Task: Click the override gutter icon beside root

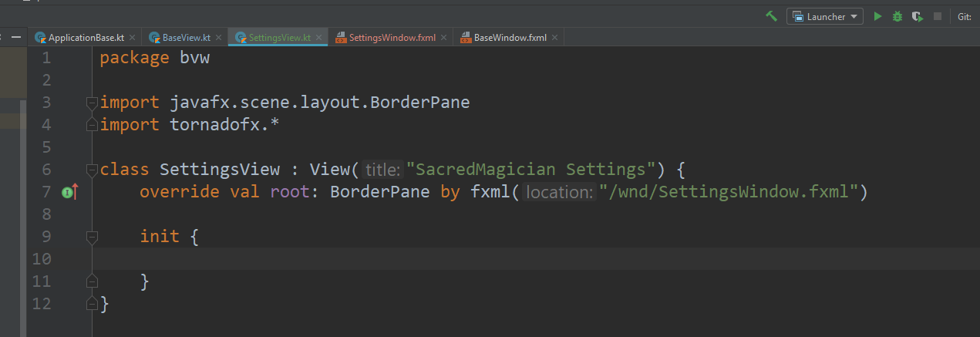Action: click(x=69, y=192)
